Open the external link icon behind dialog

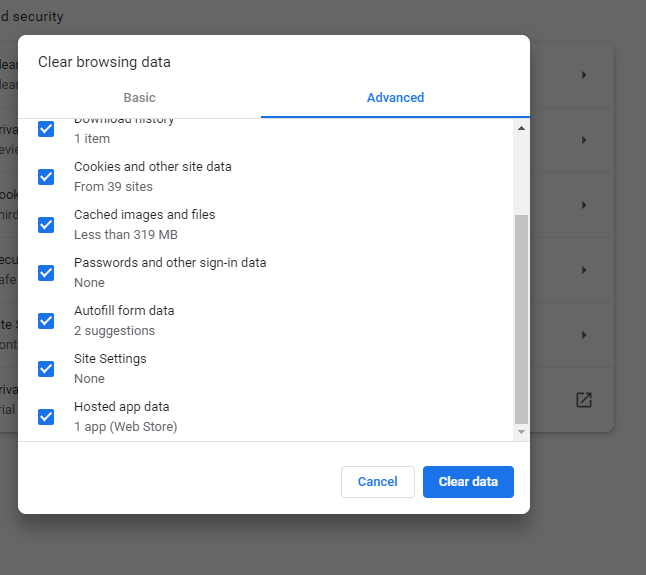584,400
